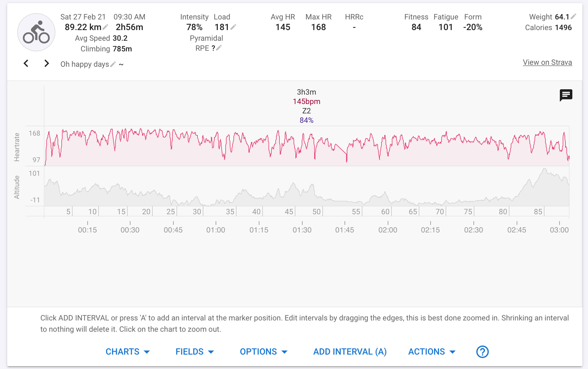Screen dimensions: 588x369
Task: Edit the weight 64.1 pencil icon
Action: (573, 17)
